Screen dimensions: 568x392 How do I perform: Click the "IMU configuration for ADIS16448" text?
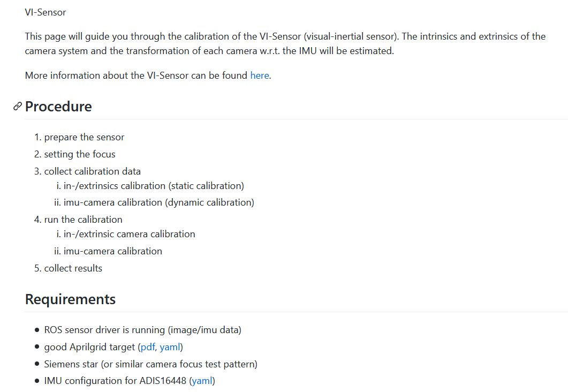(x=115, y=381)
